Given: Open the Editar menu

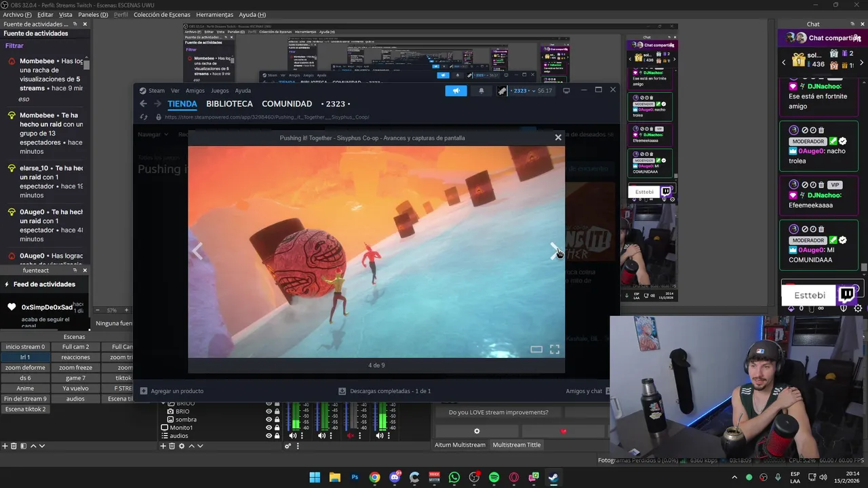Looking at the screenshot, I should (x=45, y=14).
